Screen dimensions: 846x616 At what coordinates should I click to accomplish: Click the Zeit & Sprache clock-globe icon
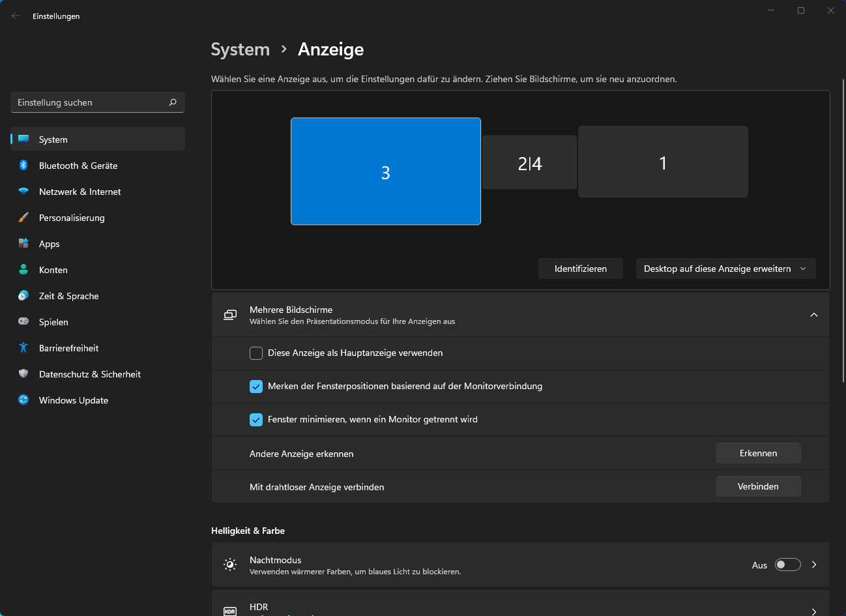23,295
